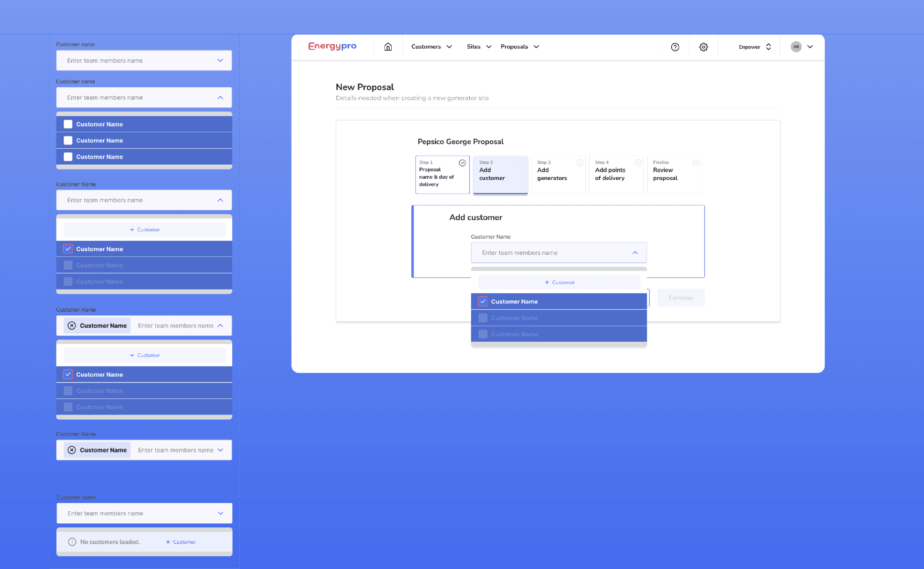
Task: Click the Continue button
Action: pos(681,298)
